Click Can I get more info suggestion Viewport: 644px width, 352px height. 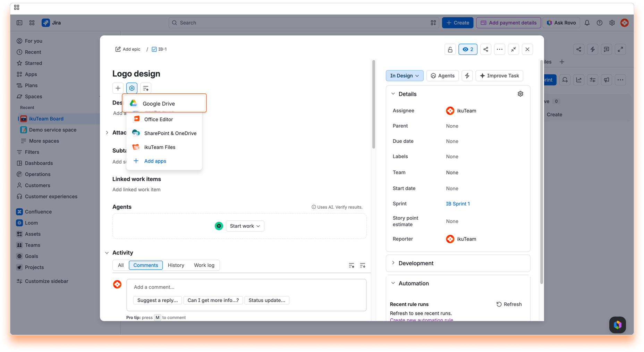[x=213, y=300]
